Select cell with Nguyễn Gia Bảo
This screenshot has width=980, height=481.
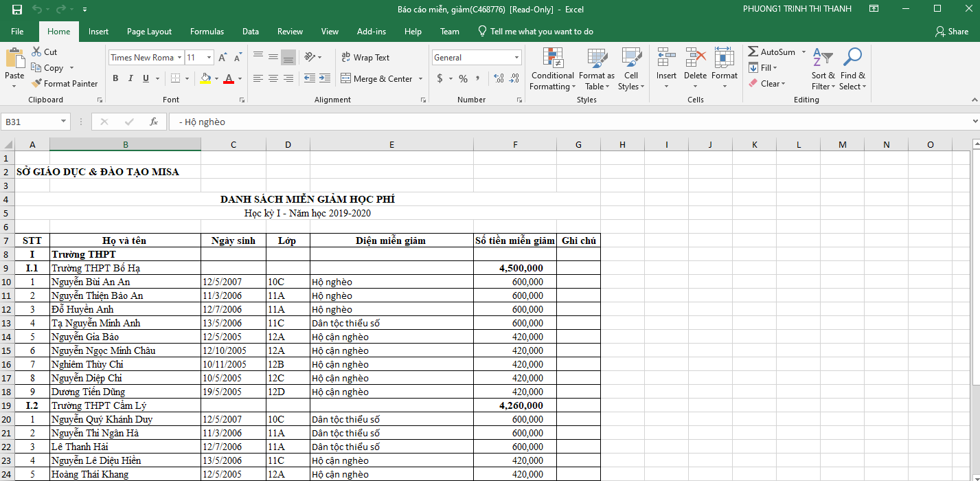[125, 337]
